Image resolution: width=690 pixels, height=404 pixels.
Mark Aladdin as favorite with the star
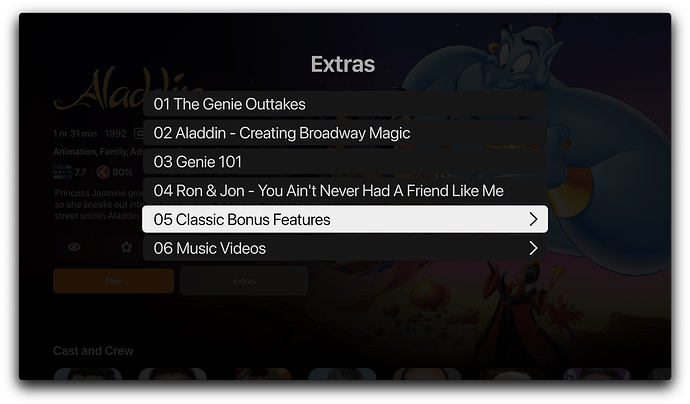pyautogui.click(x=126, y=247)
